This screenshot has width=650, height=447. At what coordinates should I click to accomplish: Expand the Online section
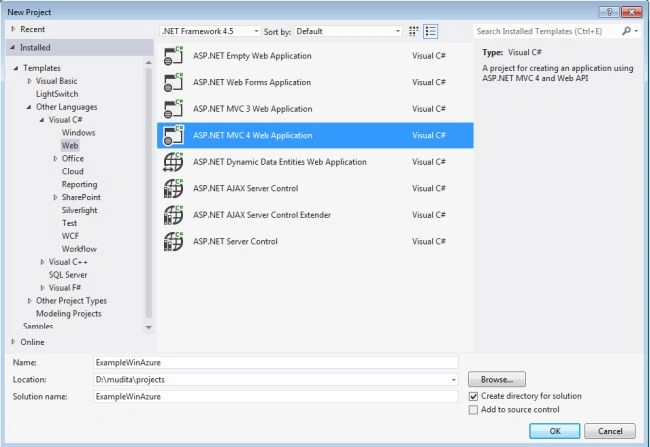pyautogui.click(x=13, y=342)
